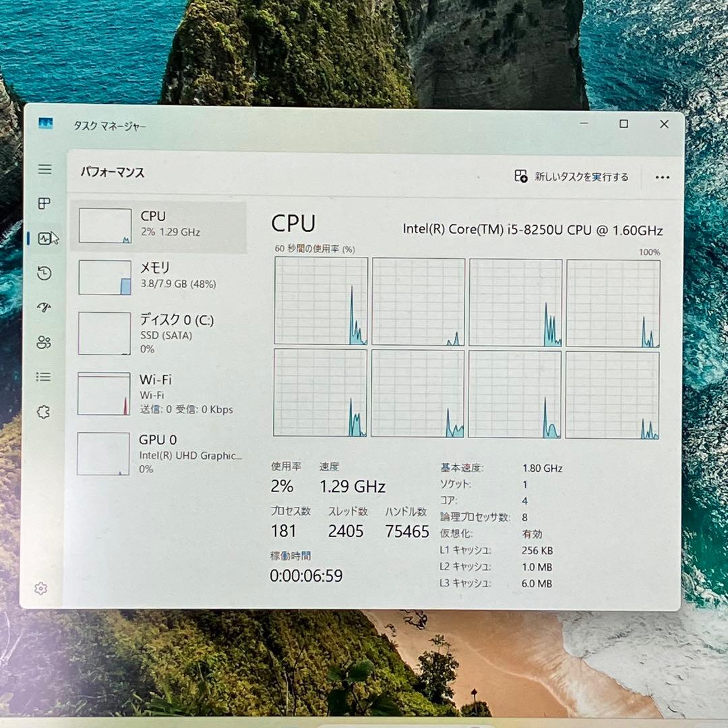Select the メモリ performance panel
The height and width of the screenshot is (728, 728).
tap(155, 277)
